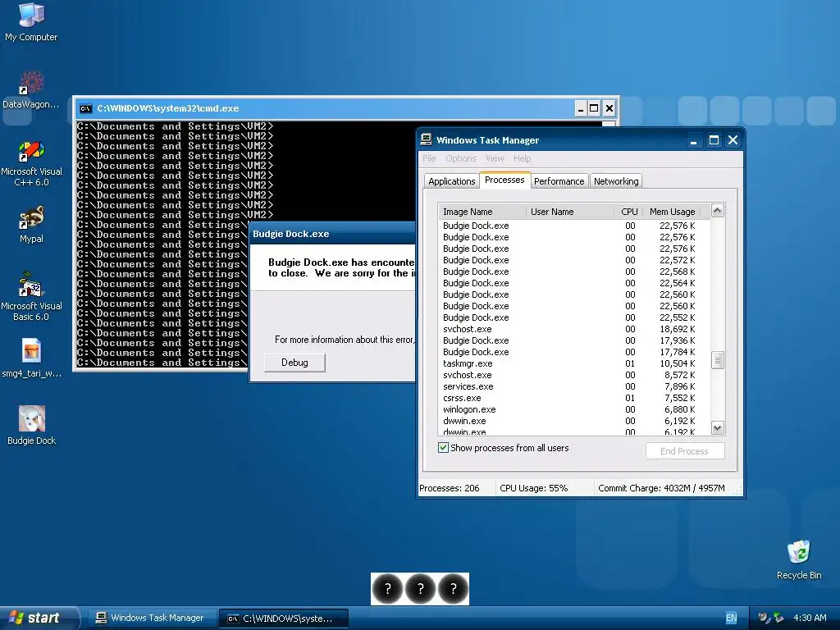Screen dimensions: 840x630
Task: Click the last question-mark dock icon
Action: tap(453, 589)
